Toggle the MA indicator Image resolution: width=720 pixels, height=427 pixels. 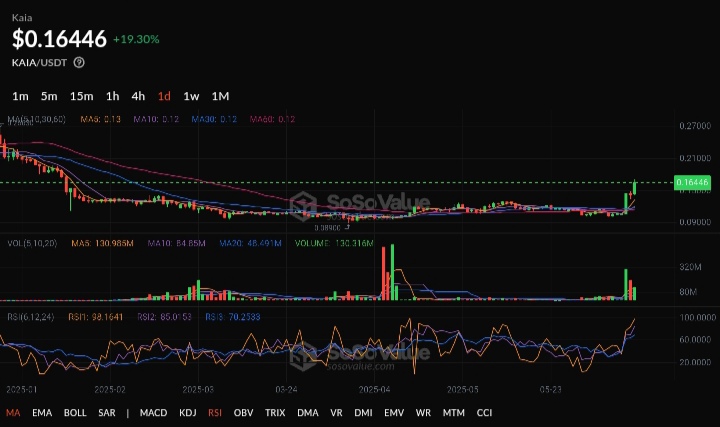(x=13, y=412)
